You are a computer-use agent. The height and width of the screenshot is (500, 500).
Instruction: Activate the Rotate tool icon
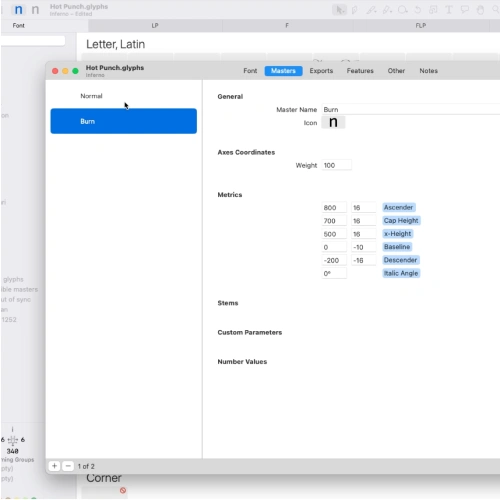point(418,10)
